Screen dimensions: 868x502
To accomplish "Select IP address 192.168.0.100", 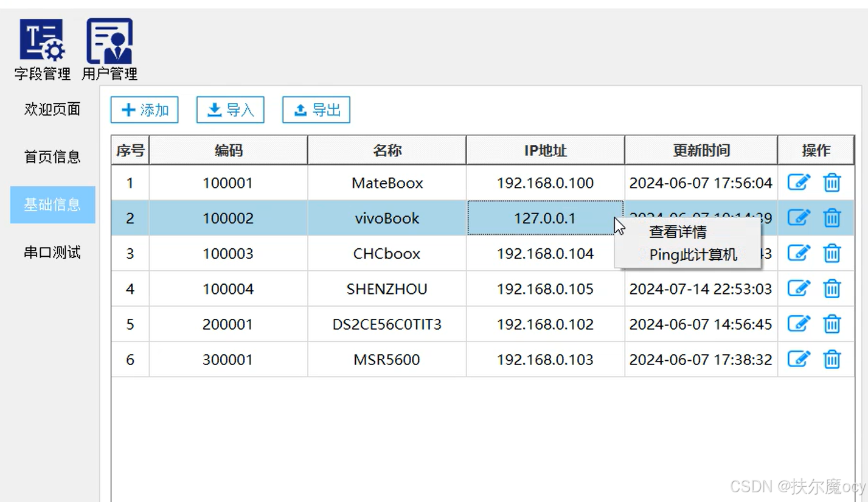I will [546, 183].
